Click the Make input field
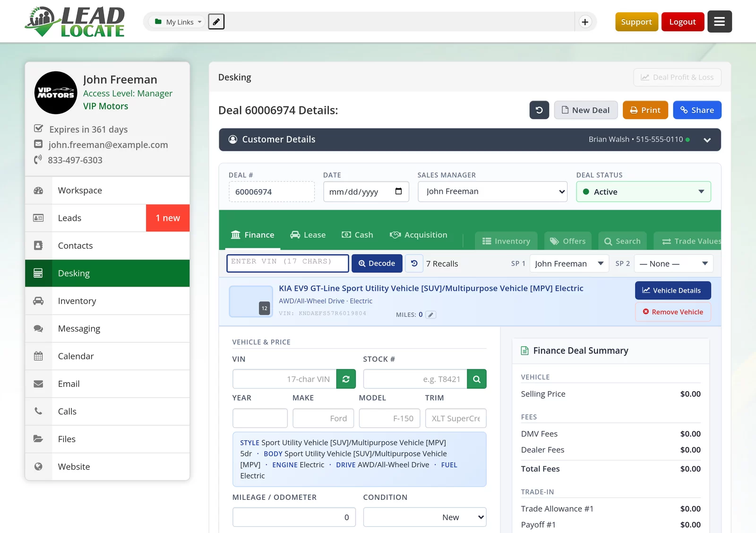 [x=323, y=418]
